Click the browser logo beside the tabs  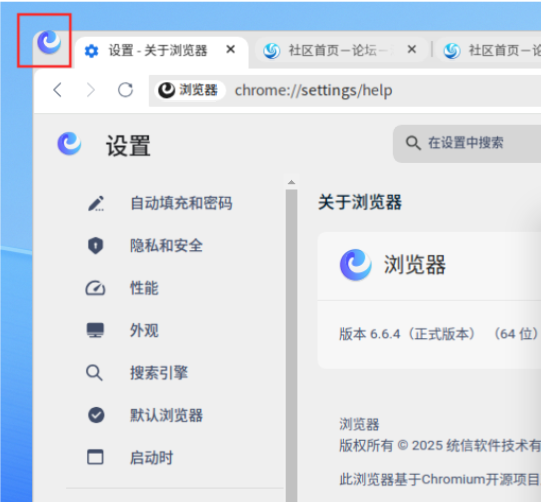tap(49, 42)
